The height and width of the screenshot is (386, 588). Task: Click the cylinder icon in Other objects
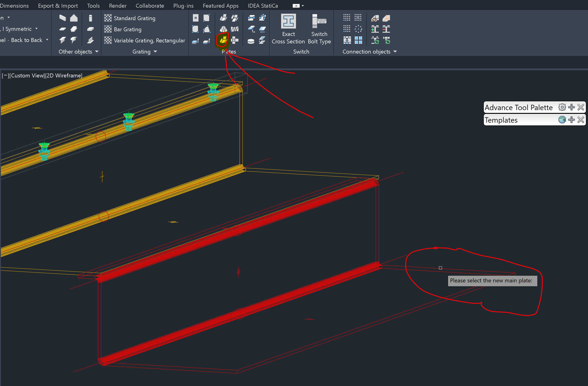[x=91, y=18]
